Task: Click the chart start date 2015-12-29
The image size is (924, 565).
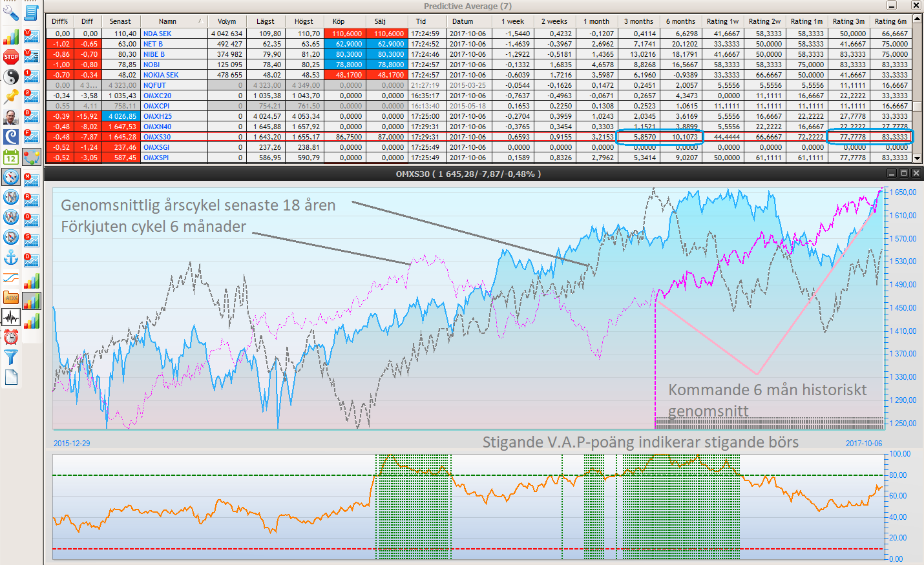Action: tap(72, 444)
